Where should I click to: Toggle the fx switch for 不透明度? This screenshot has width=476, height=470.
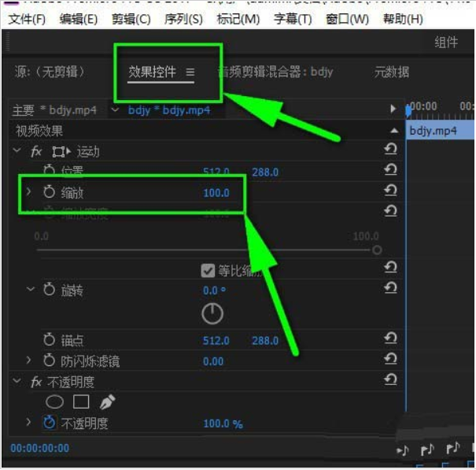(36, 382)
